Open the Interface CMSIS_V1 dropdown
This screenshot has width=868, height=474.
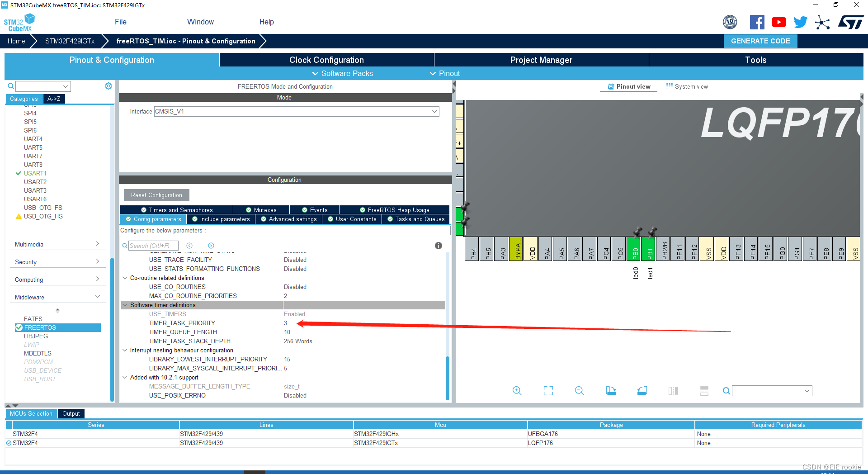[297, 111]
